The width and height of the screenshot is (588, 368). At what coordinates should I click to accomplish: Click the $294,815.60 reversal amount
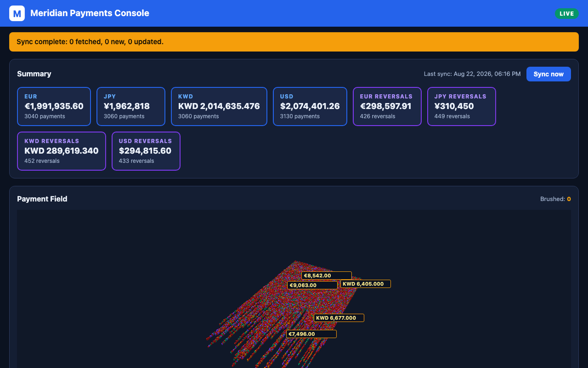pyautogui.click(x=145, y=151)
